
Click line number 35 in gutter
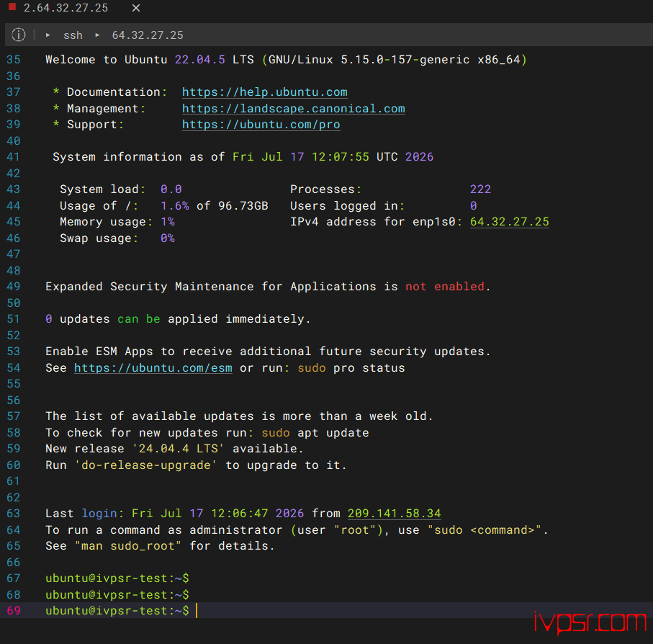coord(14,60)
